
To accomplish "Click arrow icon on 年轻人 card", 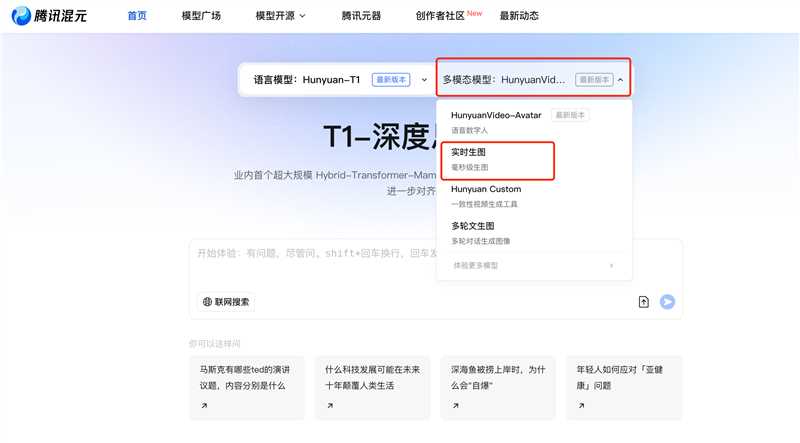I will click(x=581, y=405).
